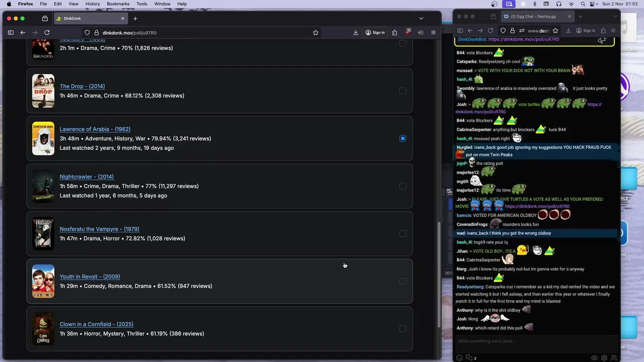
Task: Click the Nightcrawler poster thumbnail
Action: coord(43,186)
